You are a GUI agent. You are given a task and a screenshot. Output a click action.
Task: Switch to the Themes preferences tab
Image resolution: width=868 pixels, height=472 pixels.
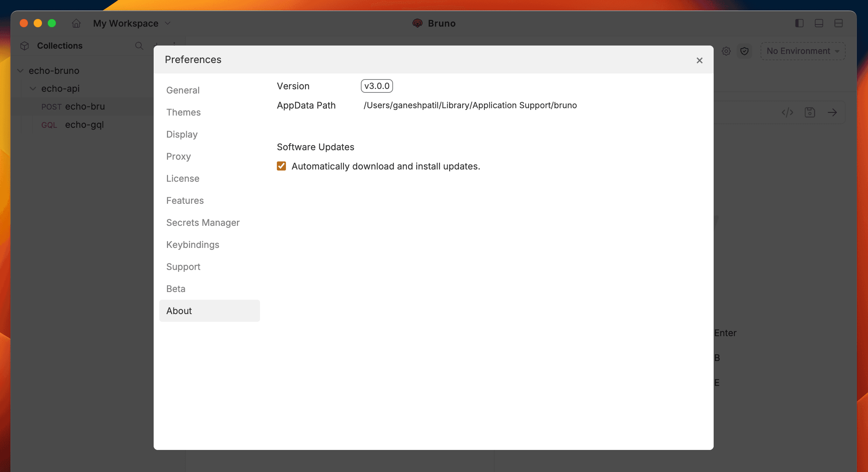click(x=183, y=112)
